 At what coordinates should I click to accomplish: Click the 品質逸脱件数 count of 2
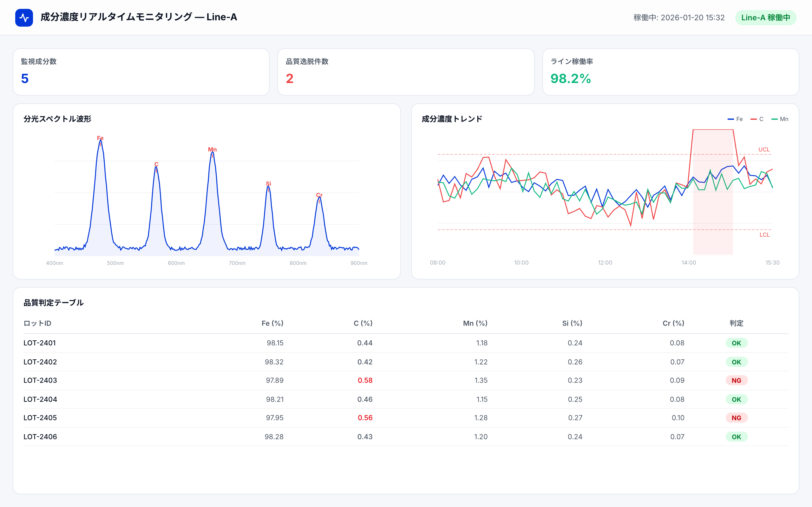pyautogui.click(x=289, y=79)
